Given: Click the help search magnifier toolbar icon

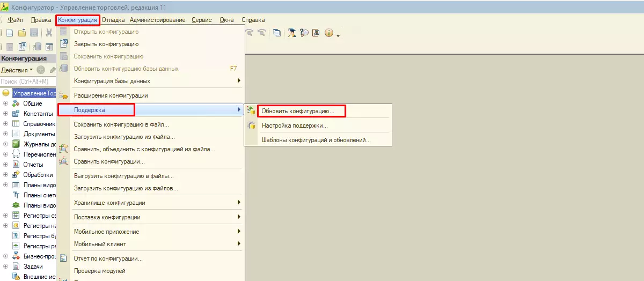Looking at the screenshot, I should [x=304, y=33].
